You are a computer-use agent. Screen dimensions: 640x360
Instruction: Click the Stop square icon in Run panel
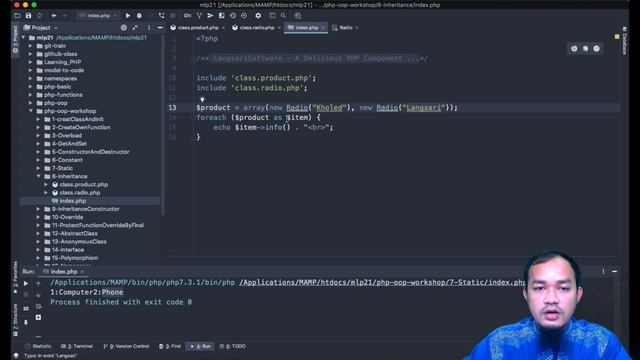coord(26,294)
